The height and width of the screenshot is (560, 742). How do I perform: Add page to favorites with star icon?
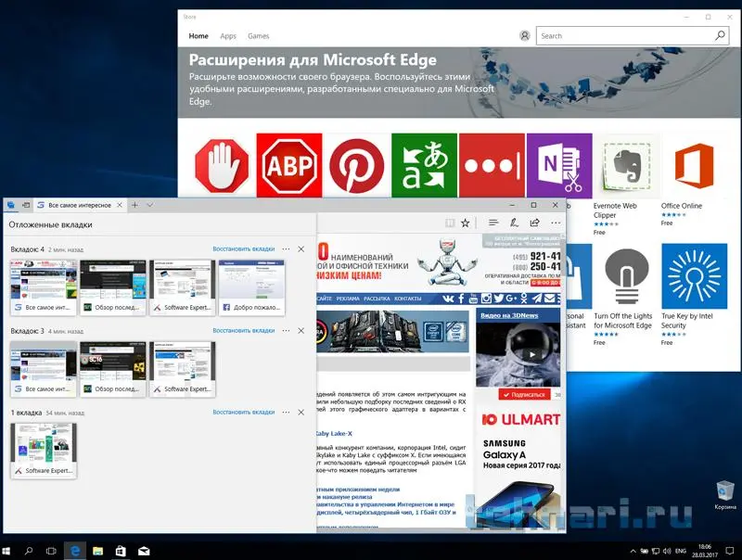click(466, 223)
